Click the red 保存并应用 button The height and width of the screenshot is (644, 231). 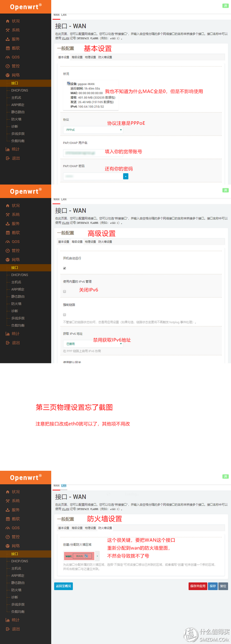click(x=198, y=586)
